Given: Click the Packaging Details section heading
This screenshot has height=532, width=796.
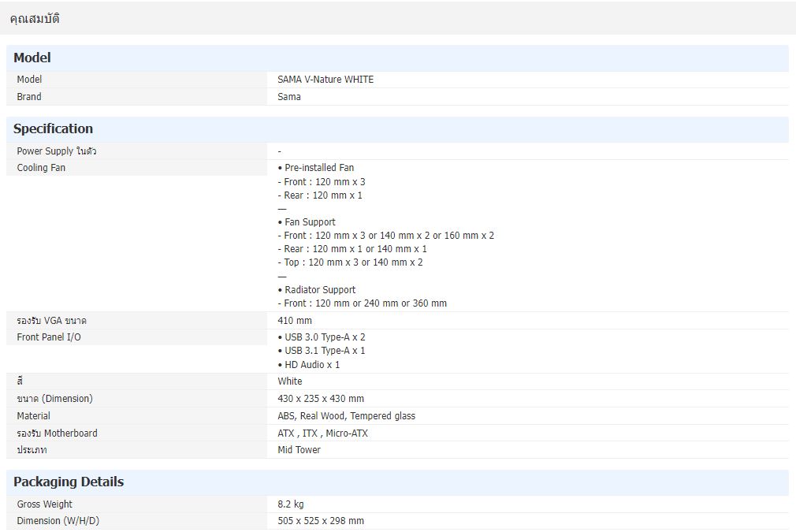Looking at the screenshot, I should (69, 482).
